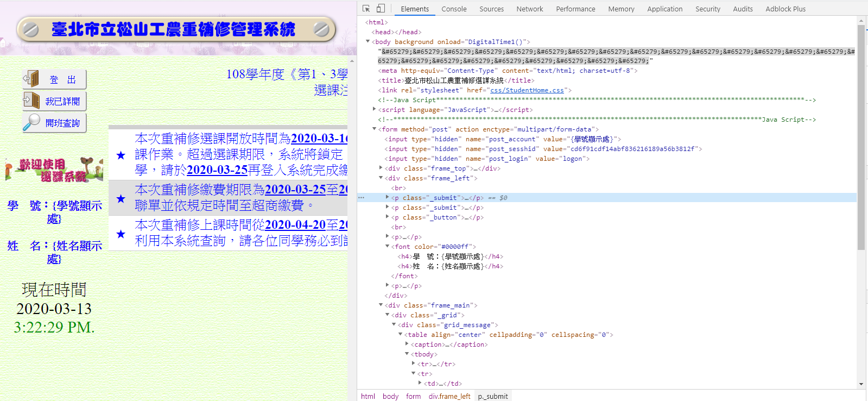Open the Application tab

coord(664,9)
